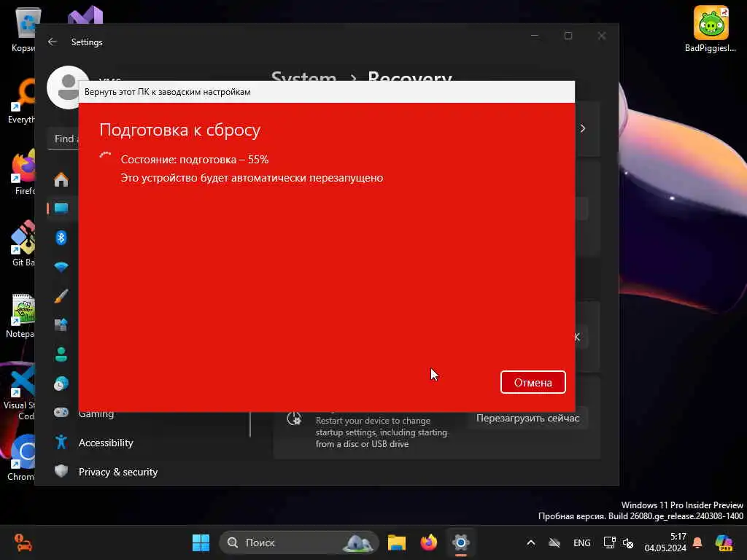Open the Visual Studio Code desktop shortcut

point(20,393)
